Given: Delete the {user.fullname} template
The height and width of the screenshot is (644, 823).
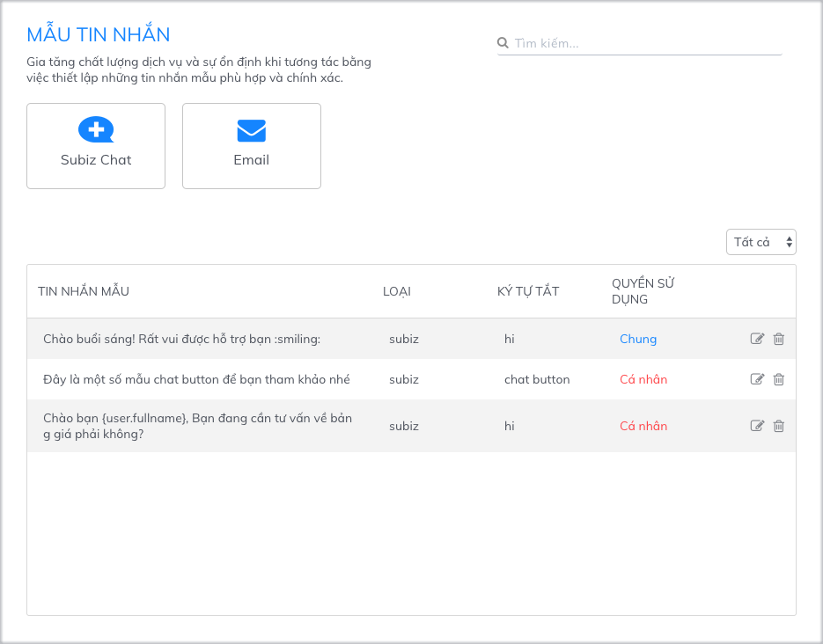Looking at the screenshot, I should [x=778, y=426].
